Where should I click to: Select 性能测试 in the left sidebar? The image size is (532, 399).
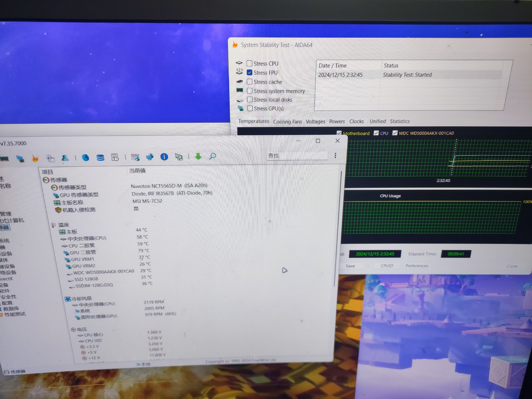15,314
